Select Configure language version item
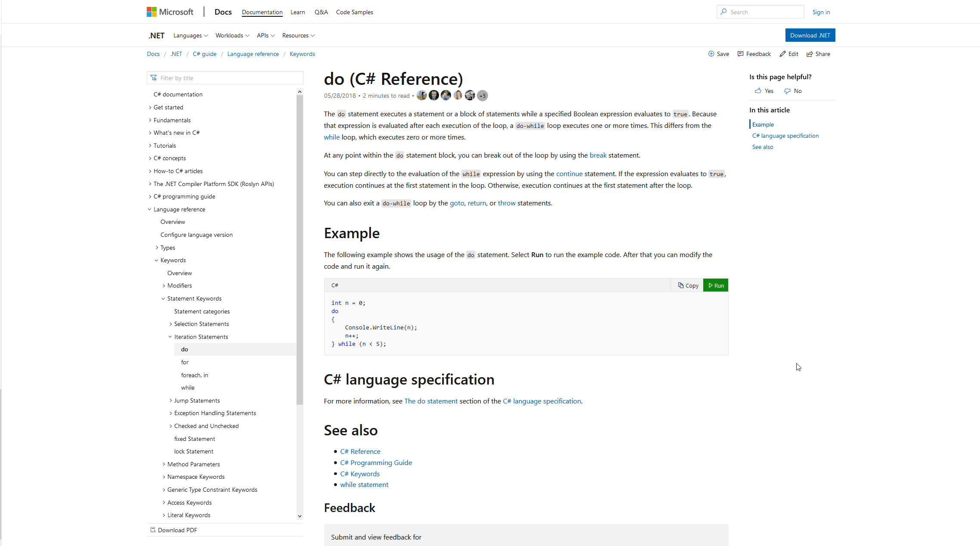This screenshot has height=546, width=980. point(196,235)
